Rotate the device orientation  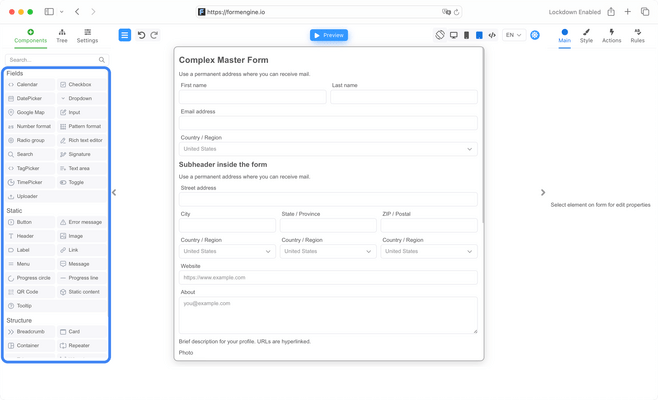(440, 35)
